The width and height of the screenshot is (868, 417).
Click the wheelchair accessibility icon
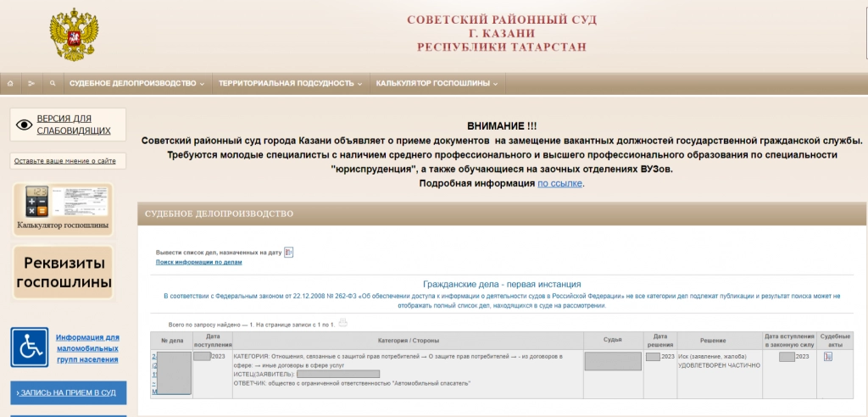click(x=30, y=347)
